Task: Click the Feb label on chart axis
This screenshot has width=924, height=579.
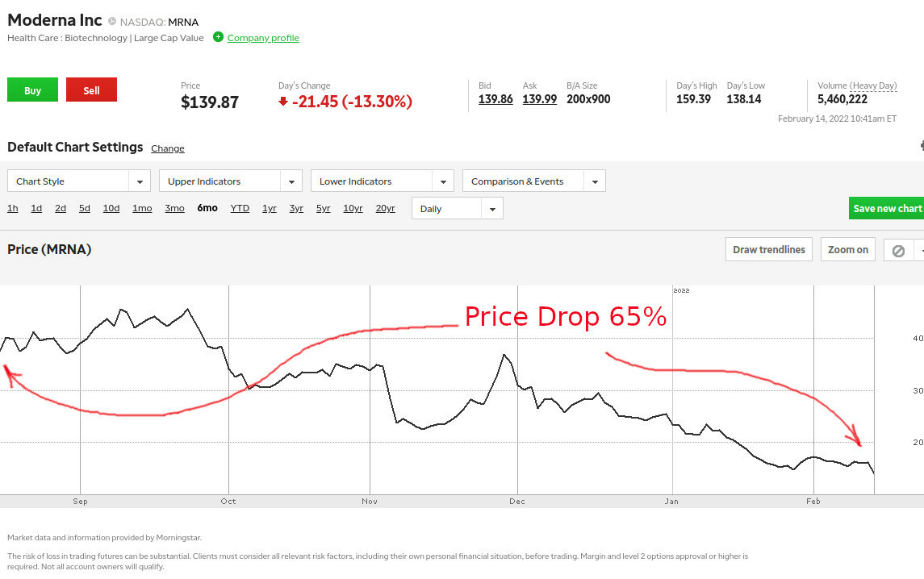Action: [813, 502]
